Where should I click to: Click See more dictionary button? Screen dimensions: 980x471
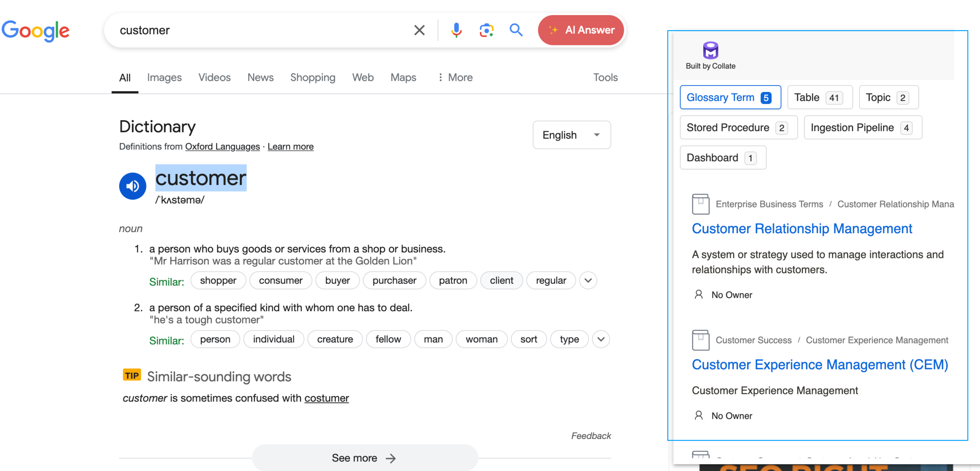pos(365,458)
